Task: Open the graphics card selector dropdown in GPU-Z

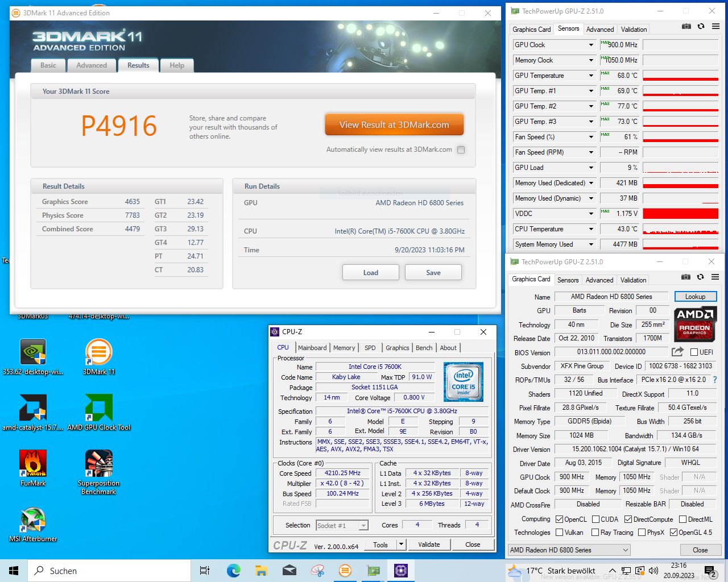Action: pyautogui.click(x=624, y=550)
